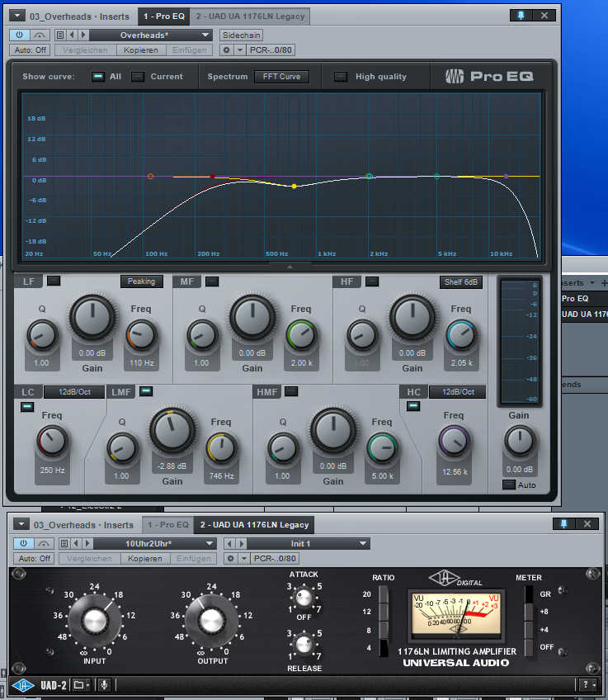Click the 1176LN INPUT knob
This screenshot has height=700, width=608.
pos(95,621)
